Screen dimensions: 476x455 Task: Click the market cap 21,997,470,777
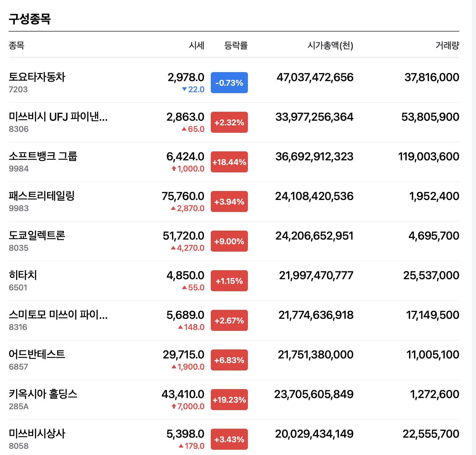[316, 275]
